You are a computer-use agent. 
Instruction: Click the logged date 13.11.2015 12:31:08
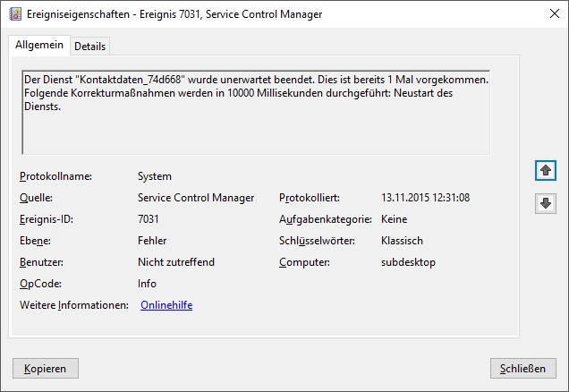click(x=425, y=198)
